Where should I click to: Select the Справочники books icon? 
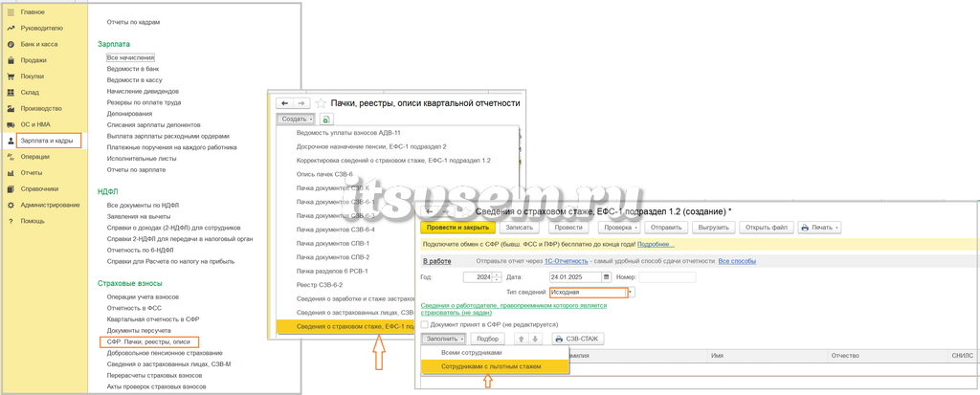point(10,188)
